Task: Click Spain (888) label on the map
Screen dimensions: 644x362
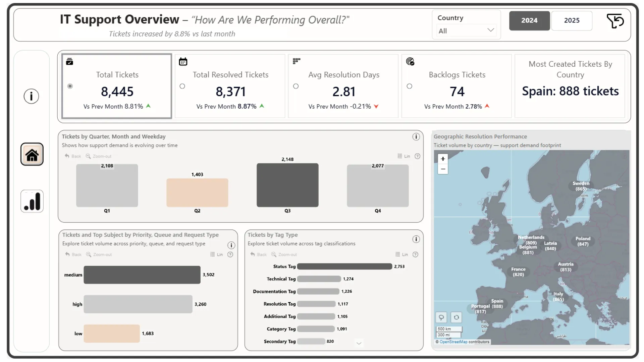Action: pos(497,304)
